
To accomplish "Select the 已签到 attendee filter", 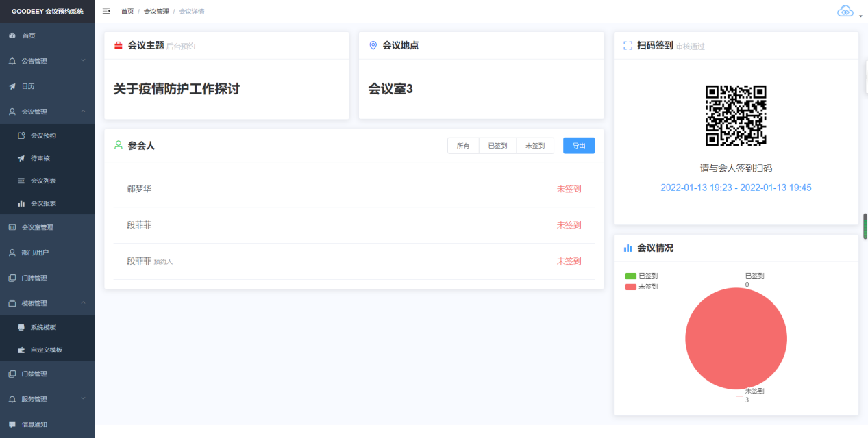I will 497,146.
